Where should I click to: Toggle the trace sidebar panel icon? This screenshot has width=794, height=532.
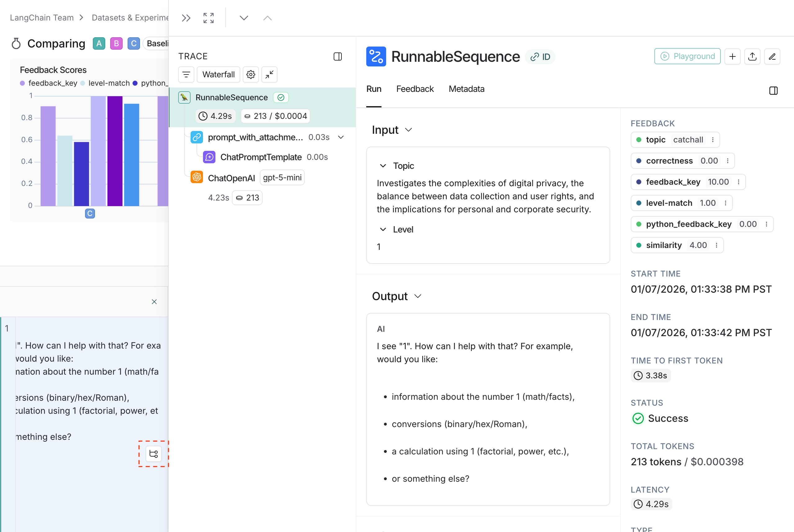click(338, 56)
